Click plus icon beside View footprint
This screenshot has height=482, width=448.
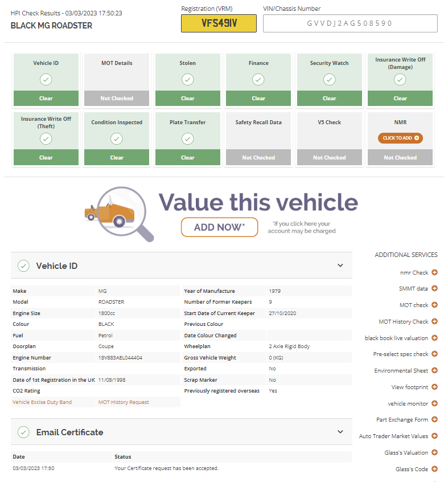click(x=434, y=387)
